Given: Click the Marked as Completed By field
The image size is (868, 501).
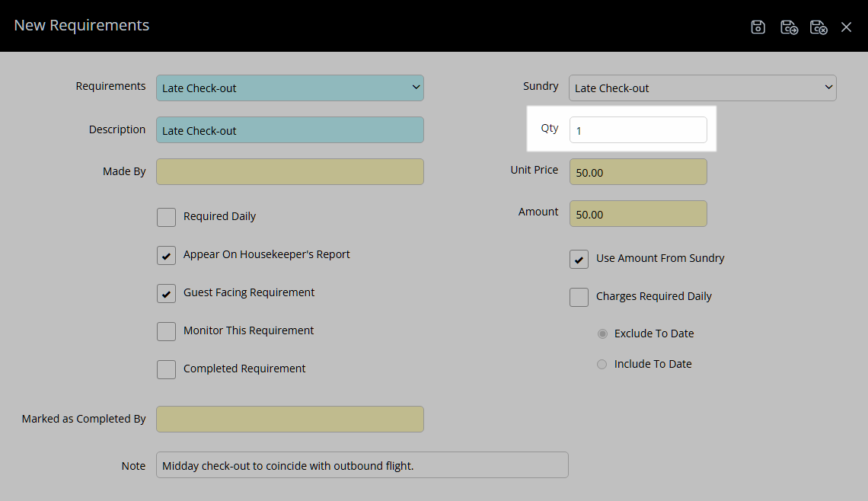Looking at the screenshot, I should pyautogui.click(x=290, y=419).
